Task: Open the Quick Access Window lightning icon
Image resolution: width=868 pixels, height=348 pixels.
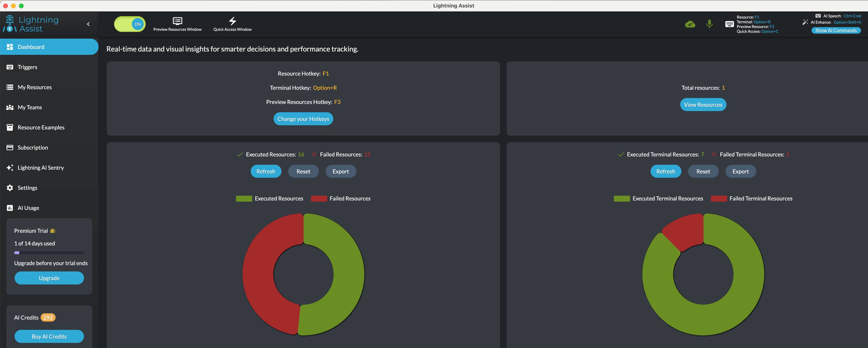Action: (232, 21)
